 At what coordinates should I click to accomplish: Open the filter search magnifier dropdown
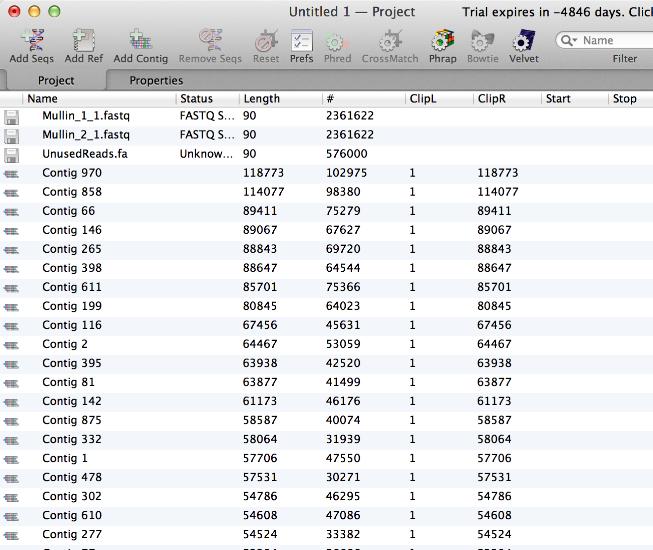click(568, 40)
